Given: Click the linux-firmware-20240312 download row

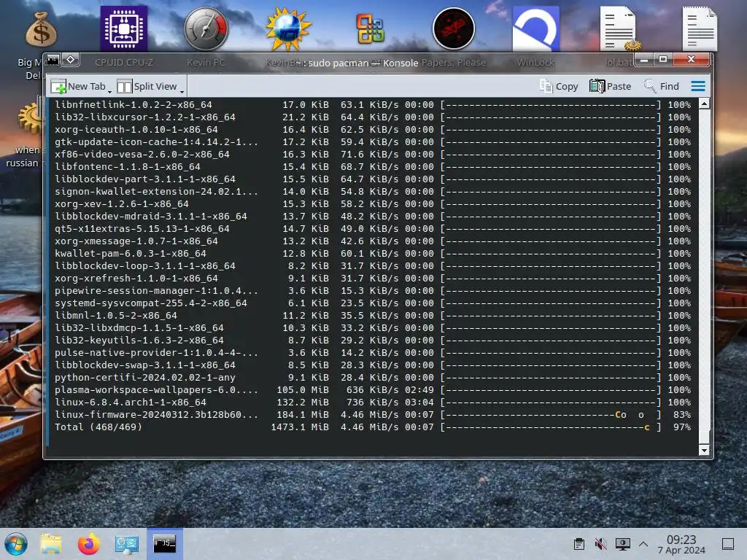Looking at the screenshot, I should [x=373, y=415].
